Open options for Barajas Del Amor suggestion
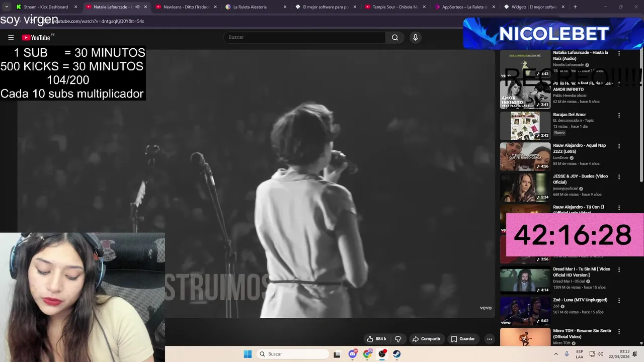Viewport: 644px width, 362px height. (x=619, y=115)
